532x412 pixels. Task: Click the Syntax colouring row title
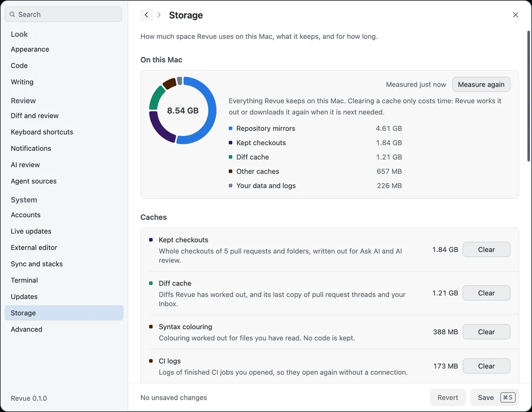tap(185, 327)
